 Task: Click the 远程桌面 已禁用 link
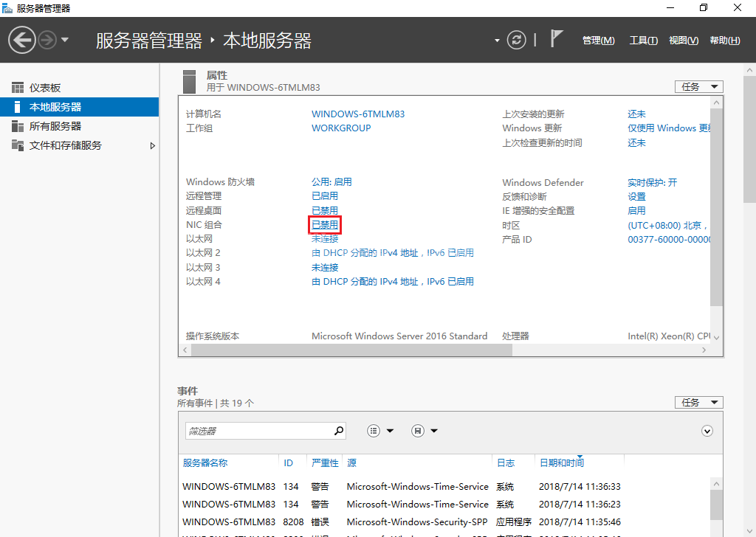coord(325,211)
